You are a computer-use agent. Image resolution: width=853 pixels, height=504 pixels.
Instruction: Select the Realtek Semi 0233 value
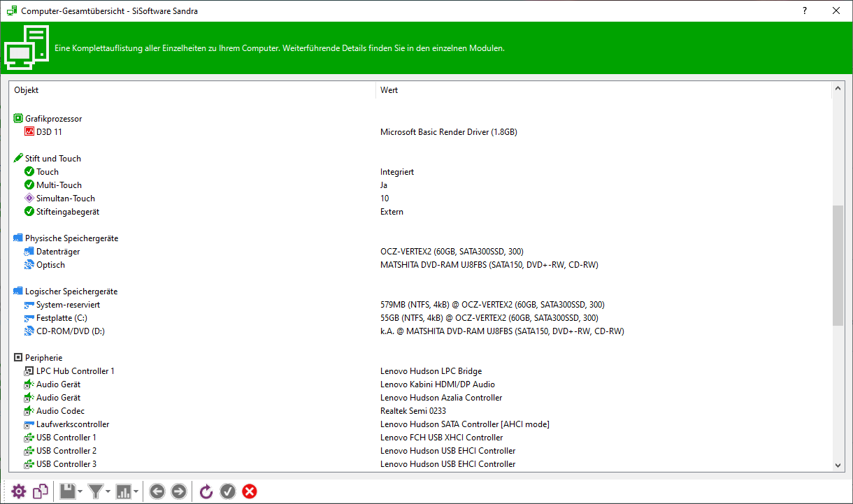[x=413, y=411]
